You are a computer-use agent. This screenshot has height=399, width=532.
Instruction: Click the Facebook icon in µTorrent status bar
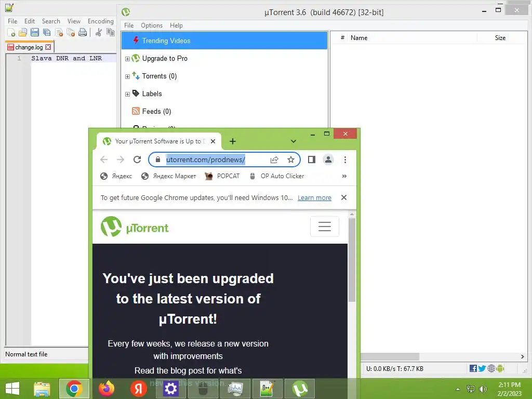point(473,368)
